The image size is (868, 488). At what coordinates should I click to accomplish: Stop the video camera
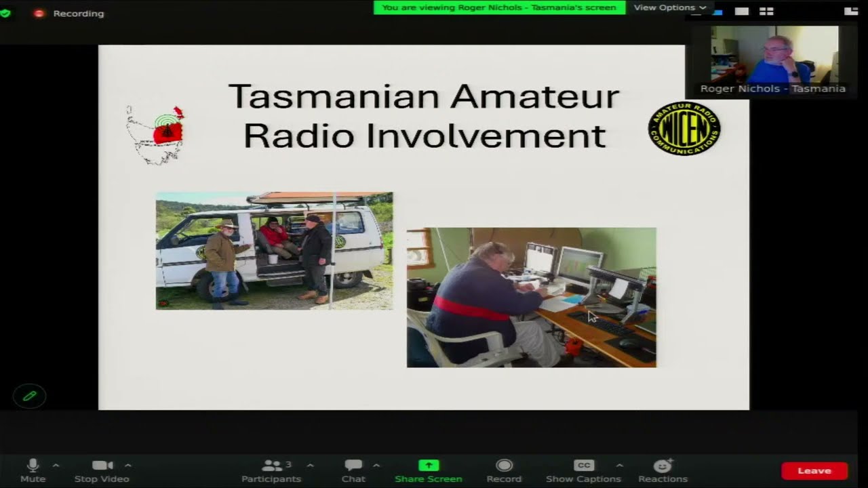[x=102, y=470]
